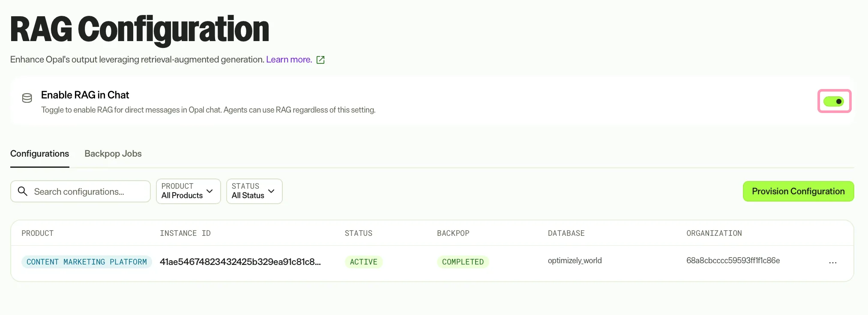Focus the Search configurations input field
Screen dimensions: 868x315
pos(81,191)
